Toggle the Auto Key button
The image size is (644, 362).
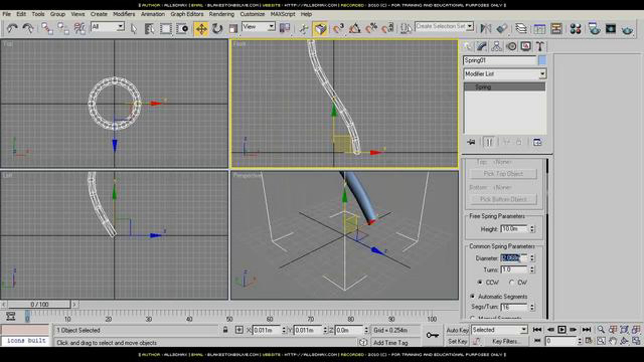pos(457,330)
